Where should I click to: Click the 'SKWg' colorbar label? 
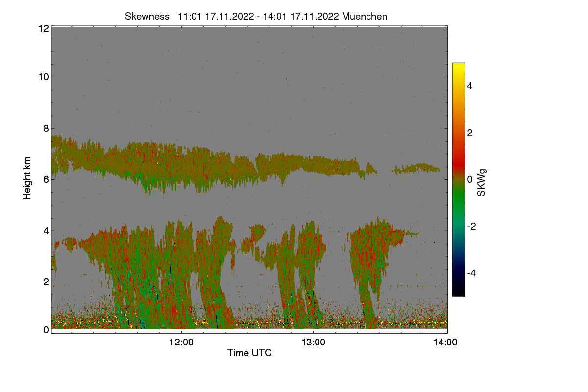(x=481, y=182)
